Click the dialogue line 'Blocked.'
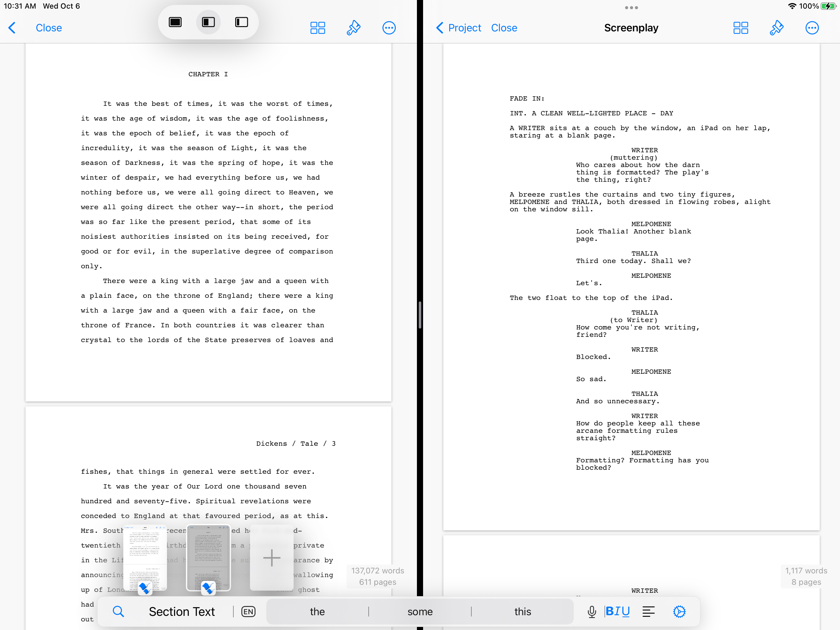Screen dimensions: 840x630 coord(593,357)
